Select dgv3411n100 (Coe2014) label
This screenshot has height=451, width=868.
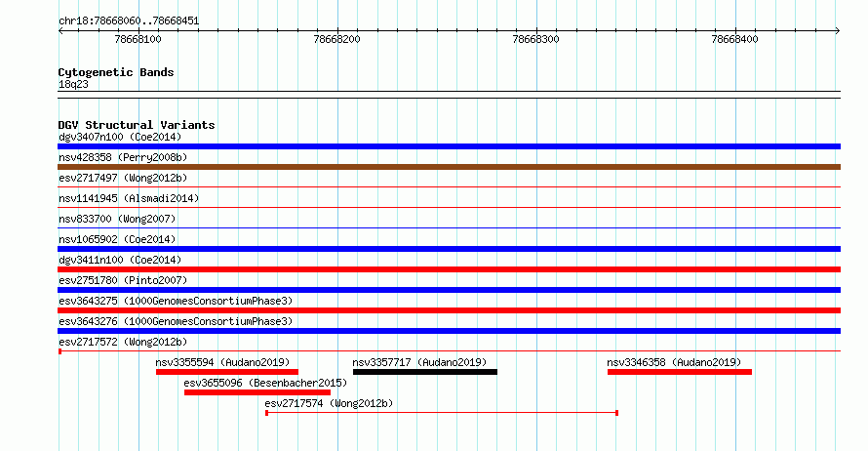(120, 260)
